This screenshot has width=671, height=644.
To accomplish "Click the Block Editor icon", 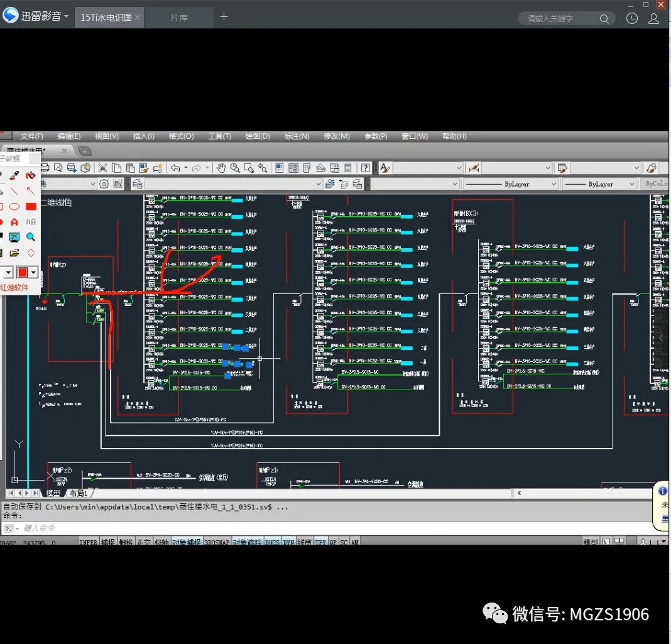I will coord(158,168).
